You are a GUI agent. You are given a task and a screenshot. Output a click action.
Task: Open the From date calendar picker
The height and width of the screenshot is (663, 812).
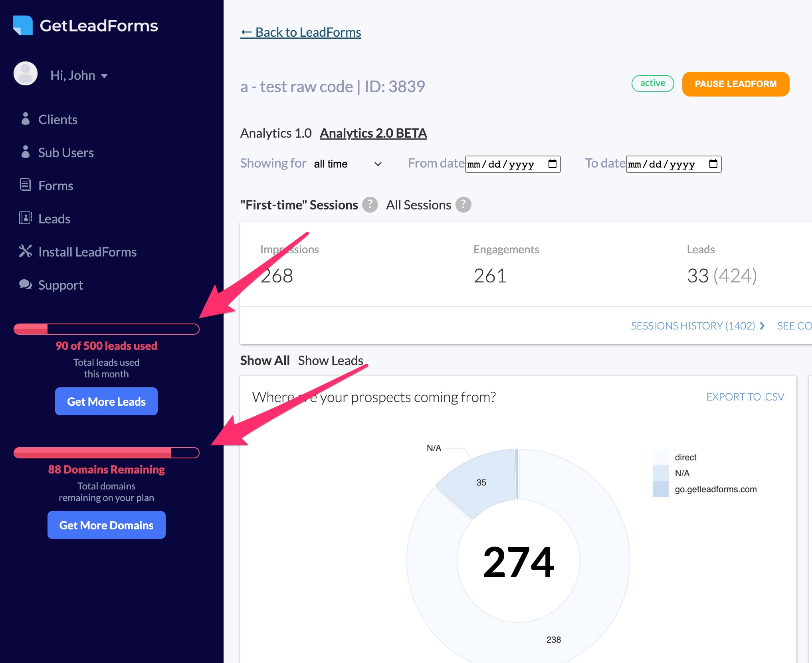pyautogui.click(x=552, y=164)
